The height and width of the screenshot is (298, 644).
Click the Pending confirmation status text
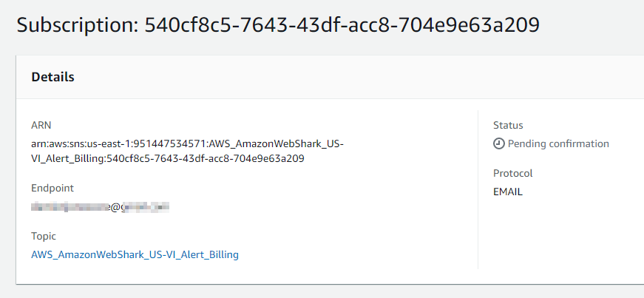[558, 144]
